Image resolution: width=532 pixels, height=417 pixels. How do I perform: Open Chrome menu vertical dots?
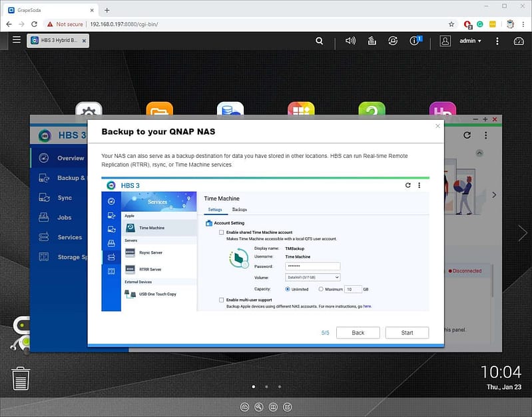(523, 24)
